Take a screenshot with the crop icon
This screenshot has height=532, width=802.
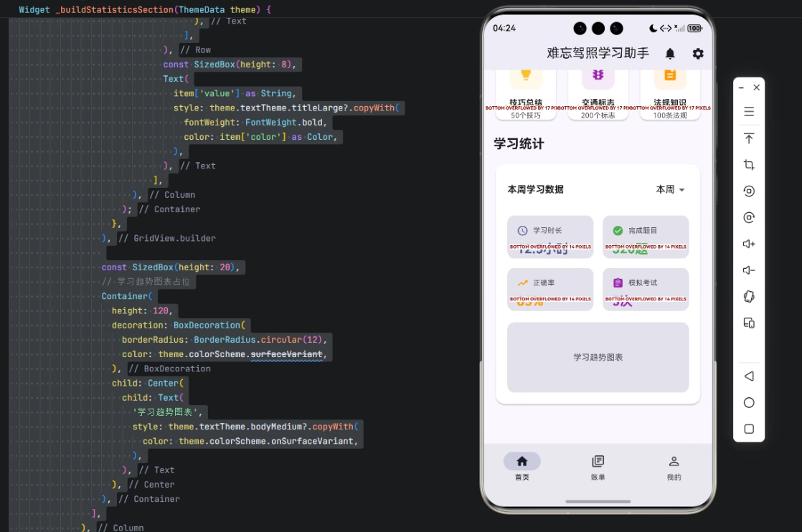click(749, 165)
